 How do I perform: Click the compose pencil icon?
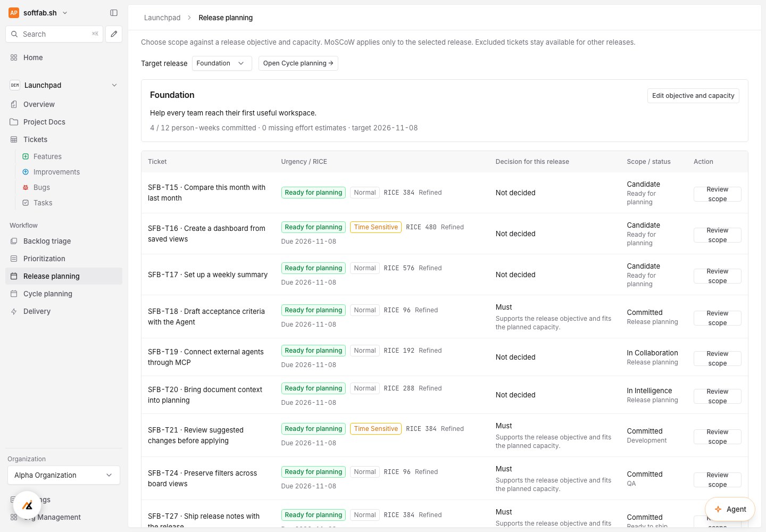(114, 34)
